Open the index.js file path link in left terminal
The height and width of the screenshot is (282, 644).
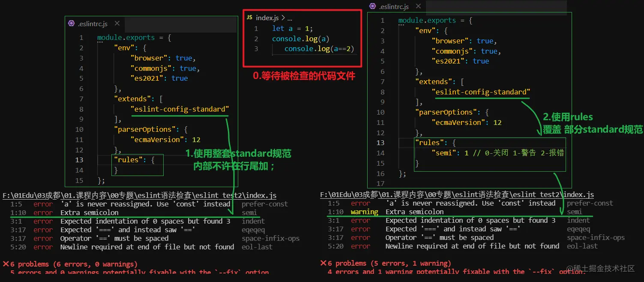coord(140,196)
